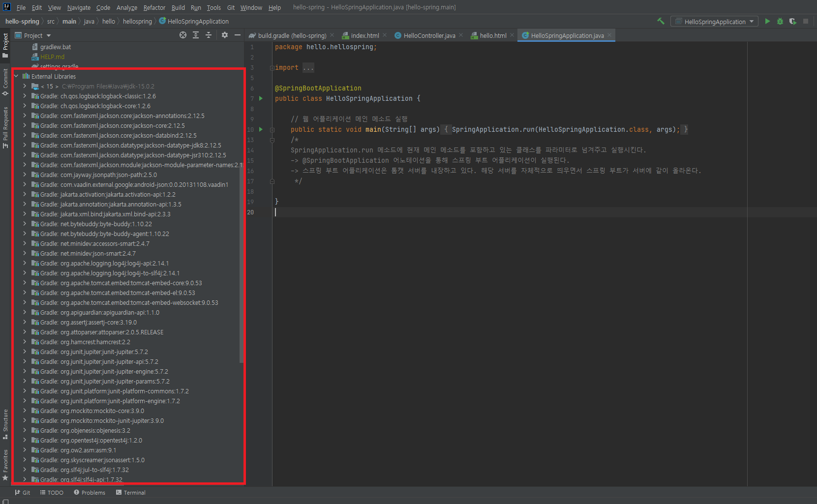
Task: Open the Project panel settings gear
Action: coord(225,35)
